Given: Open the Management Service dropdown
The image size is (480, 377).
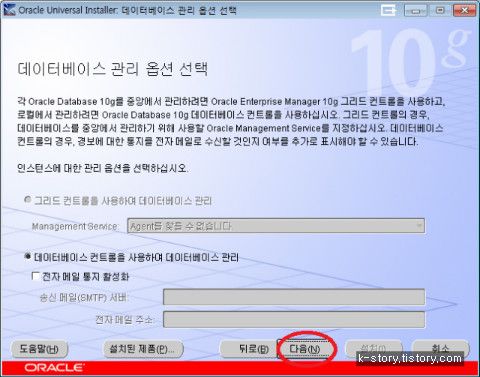Looking at the screenshot, I should [276, 226].
